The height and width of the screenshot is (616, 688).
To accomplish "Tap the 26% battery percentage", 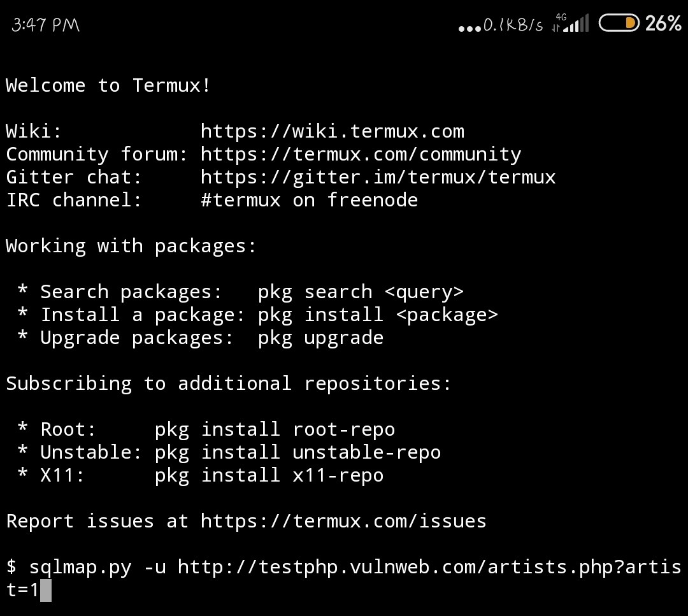I will [663, 24].
